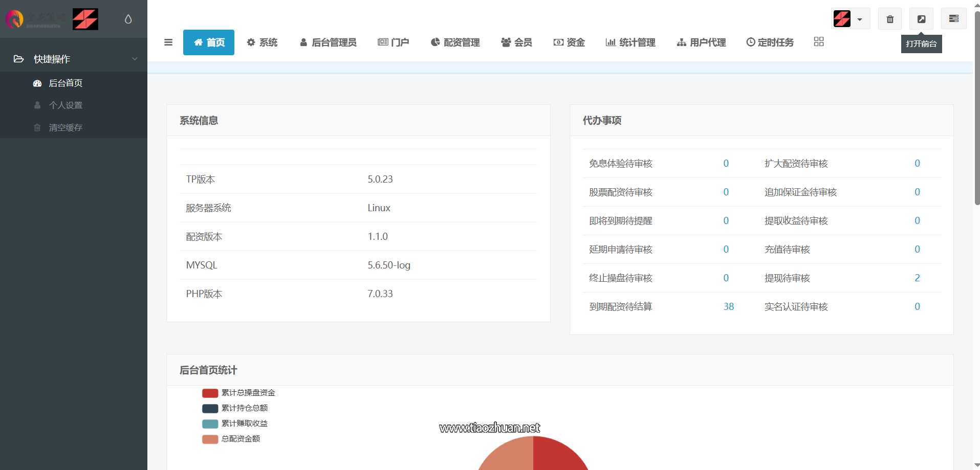Select the 会员 navigation tab

point(516,42)
